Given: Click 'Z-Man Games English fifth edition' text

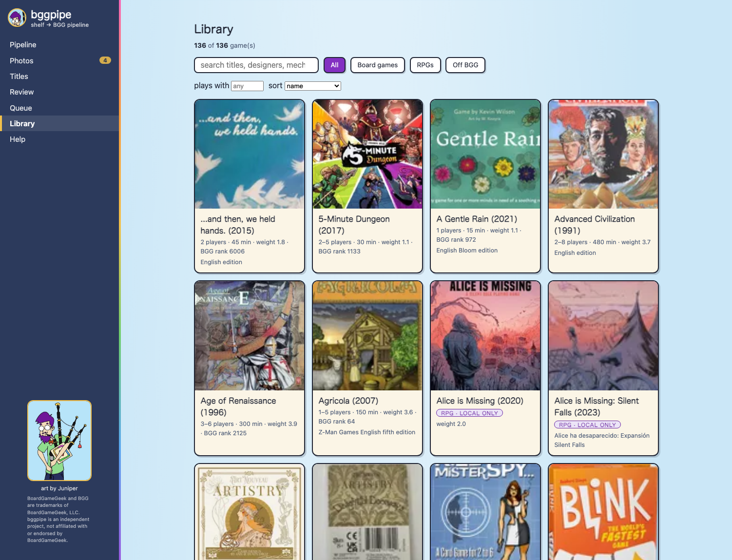Looking at the screenshot, I should point(367,432).
